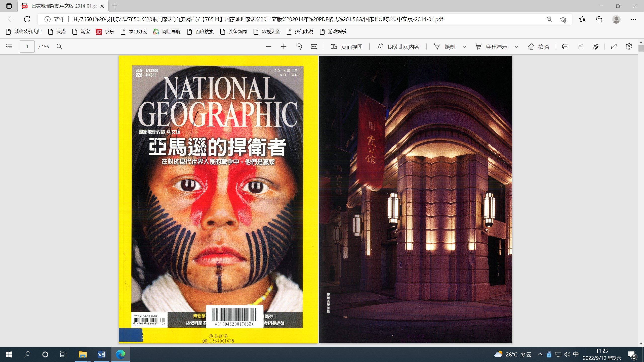The height and width of the screenshot is (362, 644).
Task: Fit page to width
Action: coord(314,47)
